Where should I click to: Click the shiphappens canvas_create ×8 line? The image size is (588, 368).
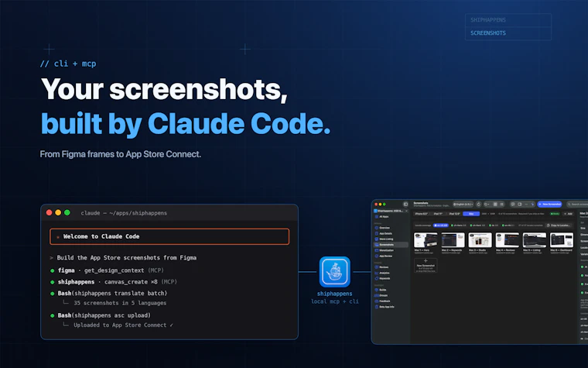point(114,282)
